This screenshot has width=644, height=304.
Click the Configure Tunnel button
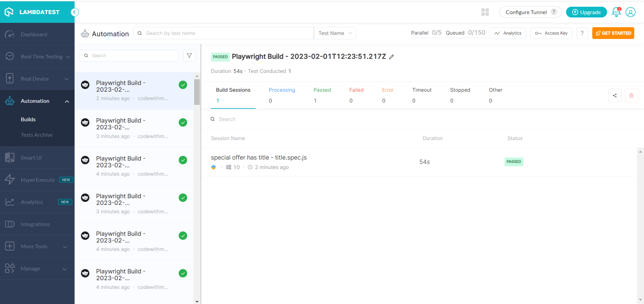[530, 12]
